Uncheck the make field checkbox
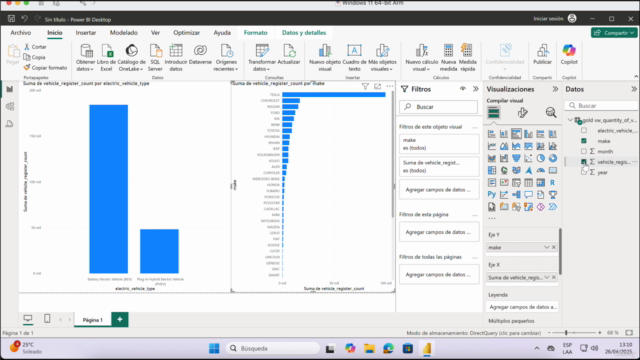 click(x=584, y=141)
